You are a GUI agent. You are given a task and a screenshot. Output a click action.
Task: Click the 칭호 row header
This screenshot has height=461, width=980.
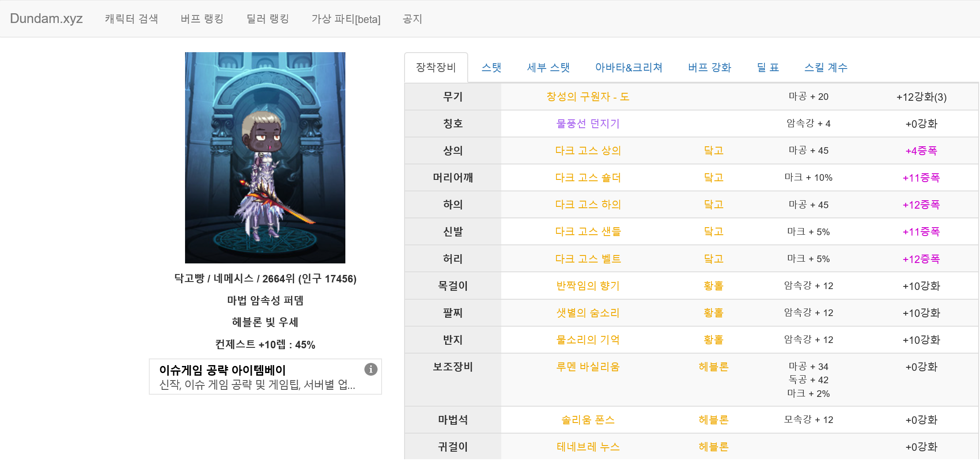pos(453,124)
